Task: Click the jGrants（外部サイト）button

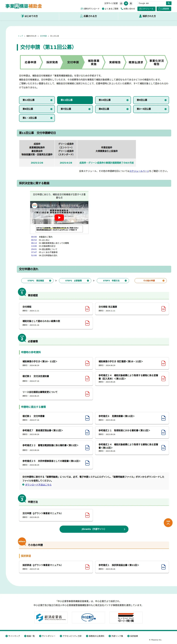Action: 94,529
